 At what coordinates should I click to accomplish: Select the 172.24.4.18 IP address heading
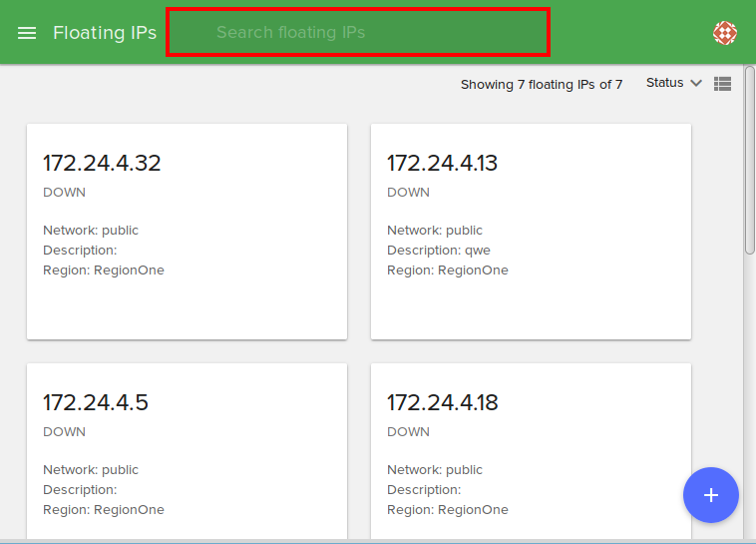(443, 402)
